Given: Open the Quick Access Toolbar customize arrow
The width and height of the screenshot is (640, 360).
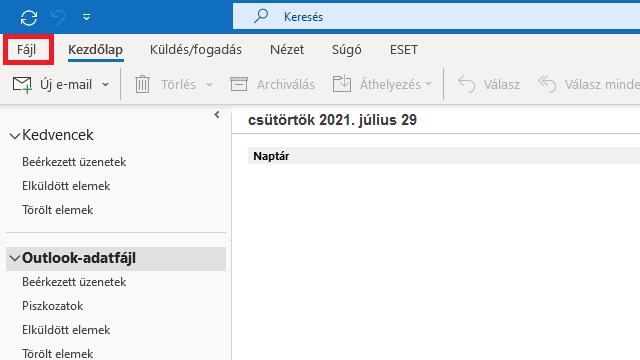Looking at the screenshot, I should click(87, 17).
